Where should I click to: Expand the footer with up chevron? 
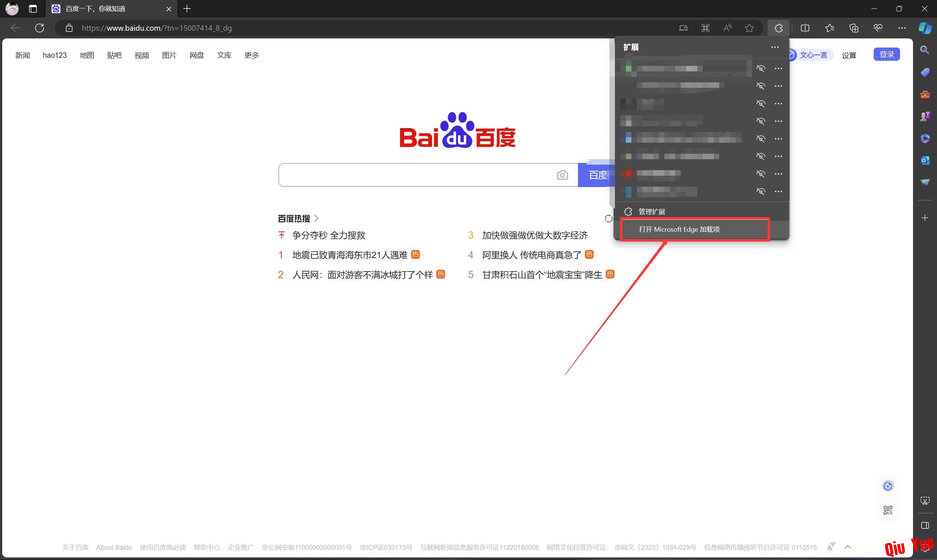[848, 547]
